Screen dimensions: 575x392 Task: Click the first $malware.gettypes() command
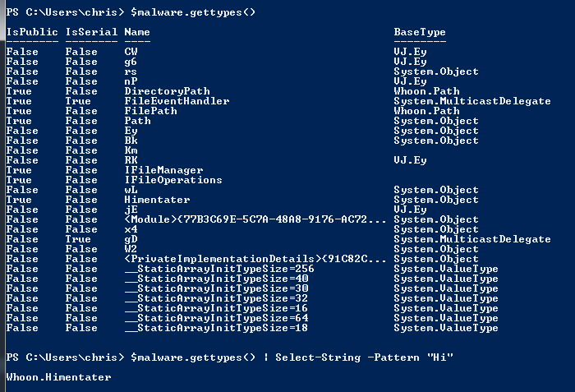193,12
